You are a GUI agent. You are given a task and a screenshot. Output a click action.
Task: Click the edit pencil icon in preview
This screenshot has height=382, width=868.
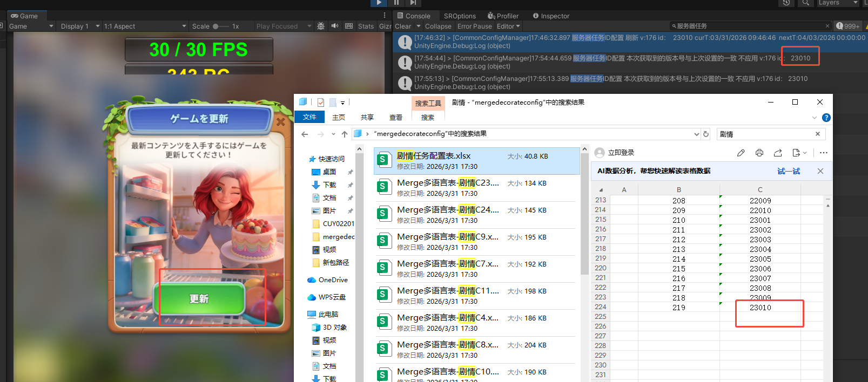coord(741,153)
